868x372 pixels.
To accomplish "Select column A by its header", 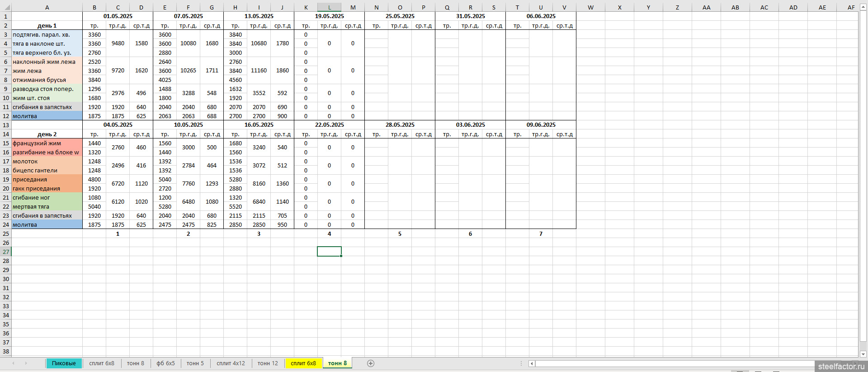I will (x=47, y=7).
